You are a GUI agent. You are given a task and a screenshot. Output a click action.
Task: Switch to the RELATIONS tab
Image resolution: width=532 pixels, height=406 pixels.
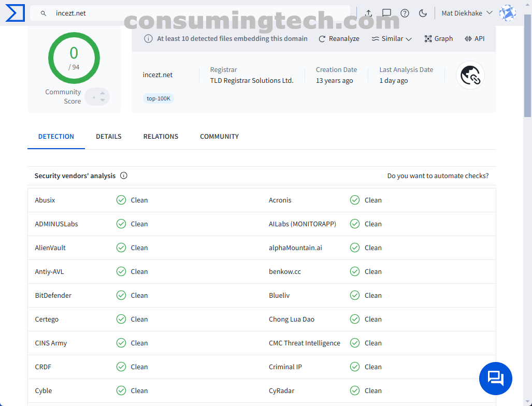[161, 137]
